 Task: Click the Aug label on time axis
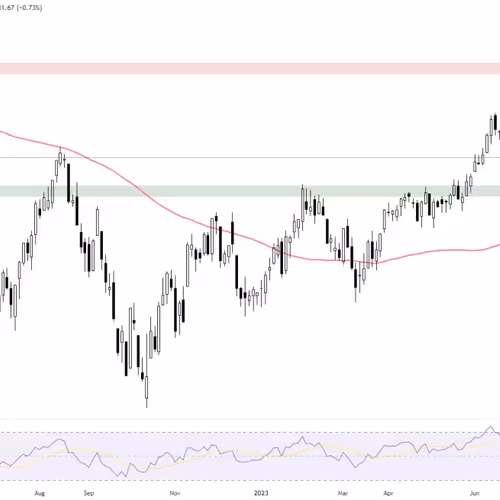coord(39,493)
